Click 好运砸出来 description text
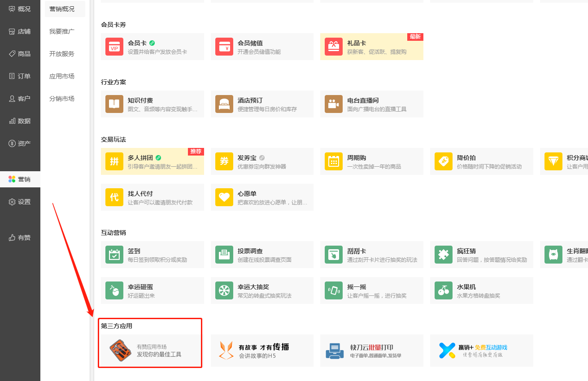588x381 pixels. pos(141,296)
